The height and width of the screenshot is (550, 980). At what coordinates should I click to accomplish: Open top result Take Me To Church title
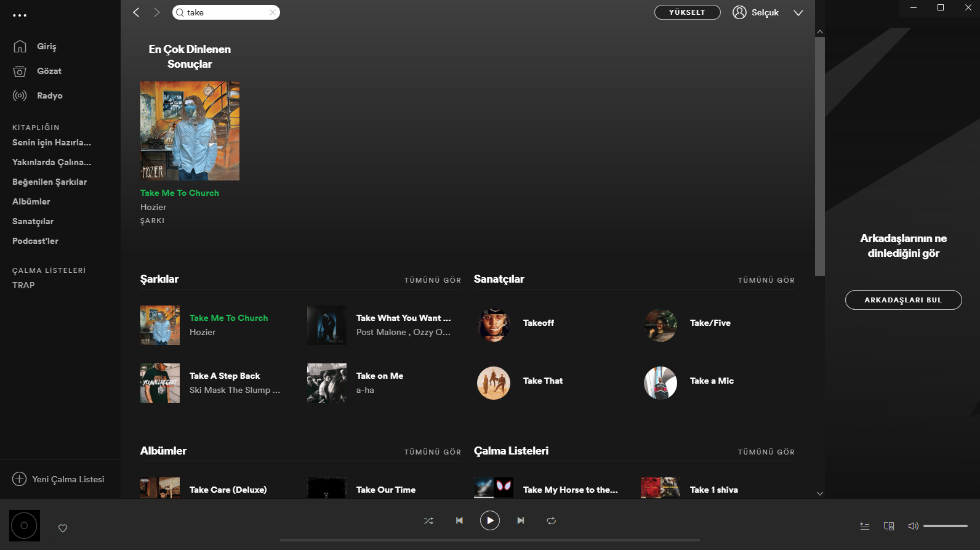click(180, 193)
